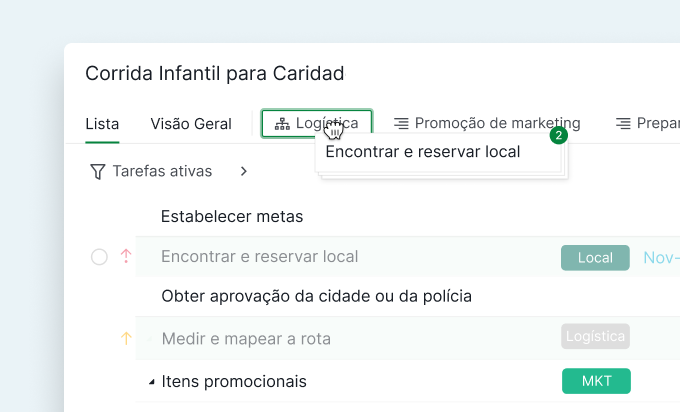The height and width of the screenshot is (412, 680).
Task: Click the green MKT tag
Action: [596, 381]
